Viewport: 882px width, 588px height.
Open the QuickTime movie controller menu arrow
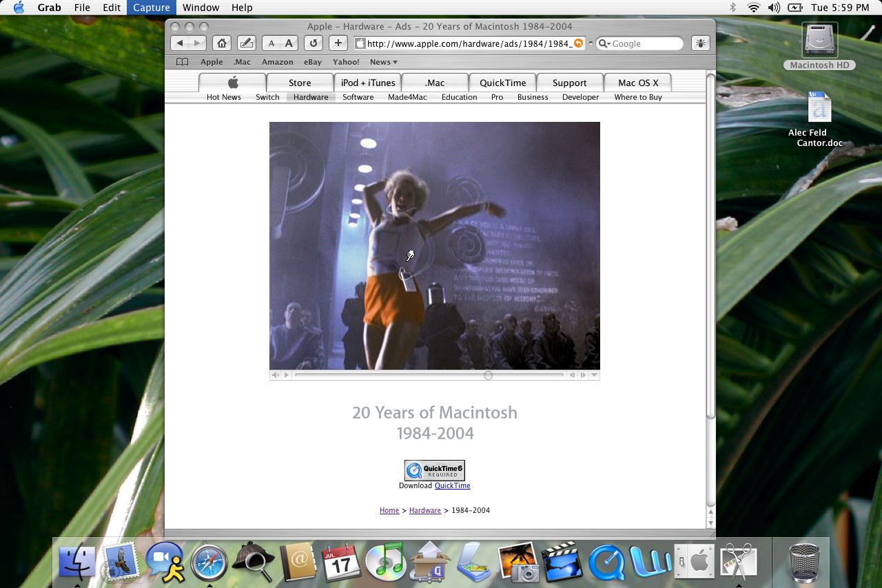click(595, 375)
